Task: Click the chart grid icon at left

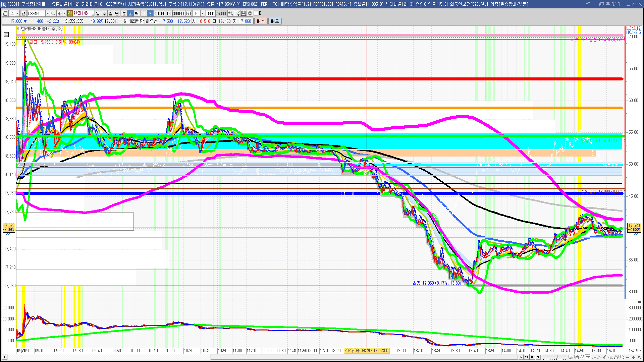Action: (6, 34)
